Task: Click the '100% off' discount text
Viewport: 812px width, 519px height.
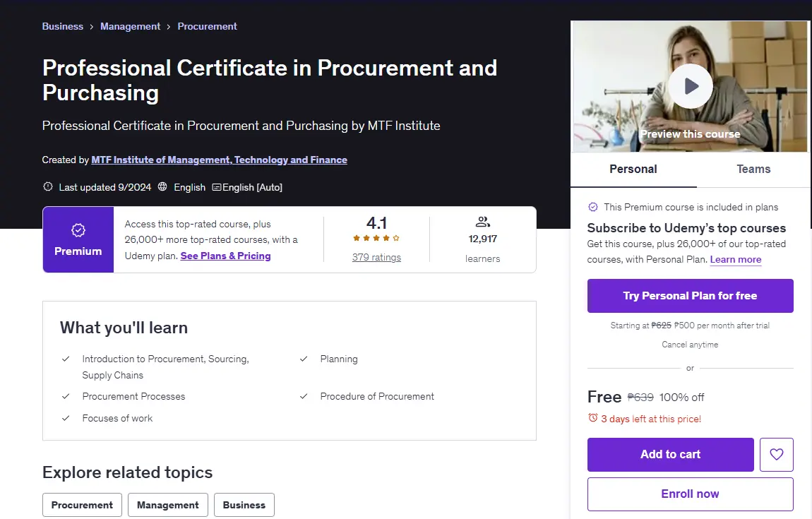Action: [681, 398]
